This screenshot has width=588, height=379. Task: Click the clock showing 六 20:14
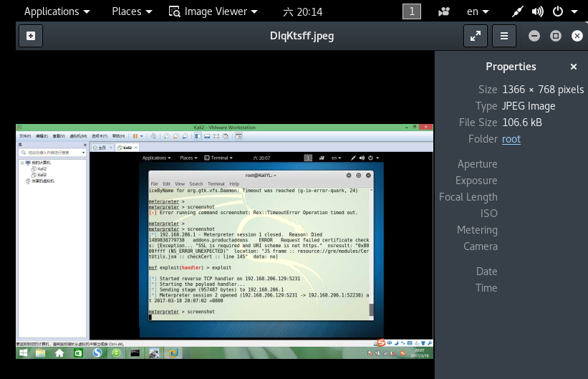[x=303, y=12]
